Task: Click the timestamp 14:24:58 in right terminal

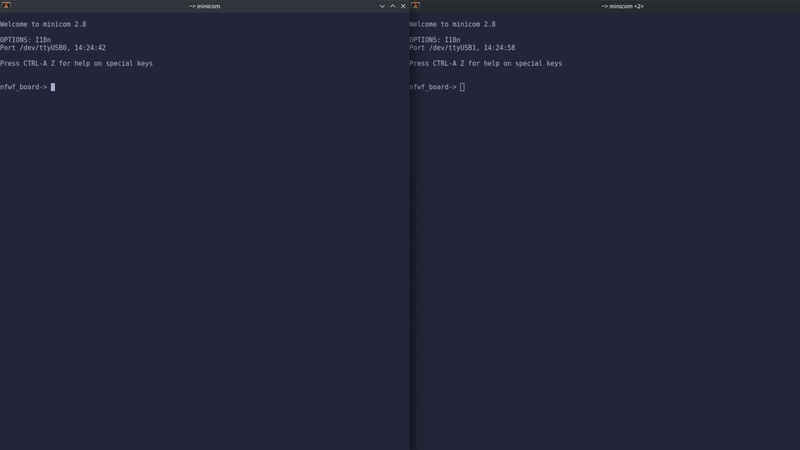Action: pos(499,48)
